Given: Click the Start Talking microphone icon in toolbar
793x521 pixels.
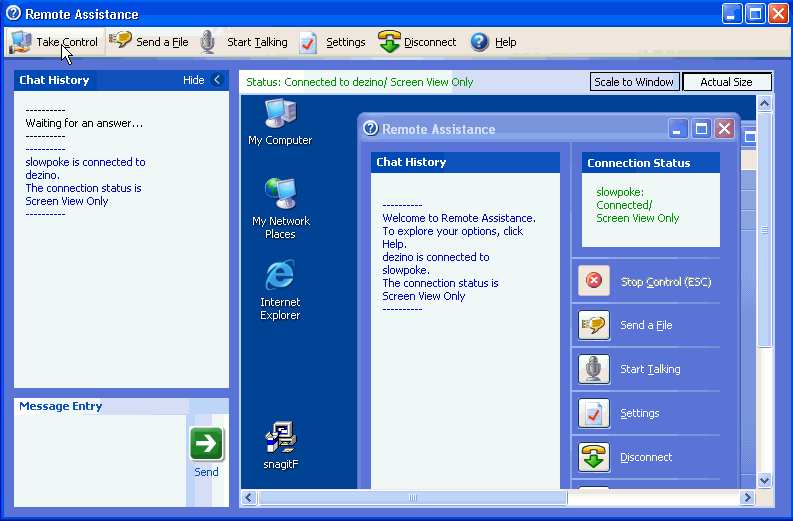Looking at the screenshot, I should 207,42.
